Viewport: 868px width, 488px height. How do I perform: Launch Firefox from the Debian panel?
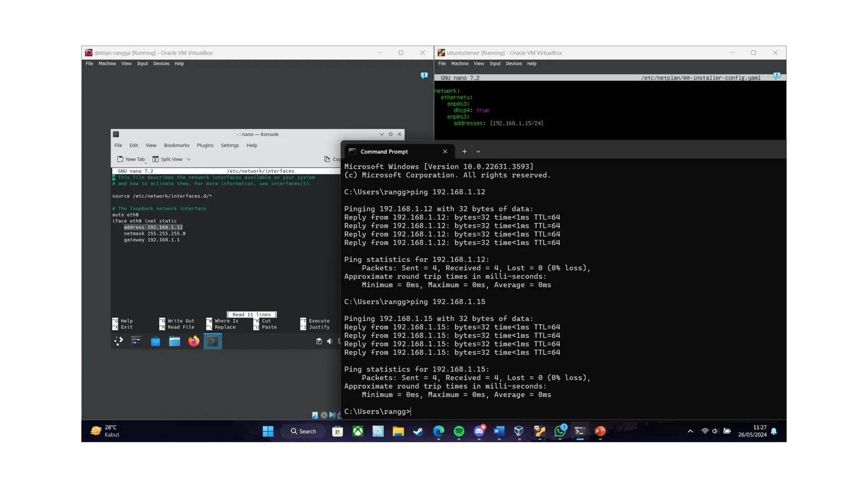[194, 341]
